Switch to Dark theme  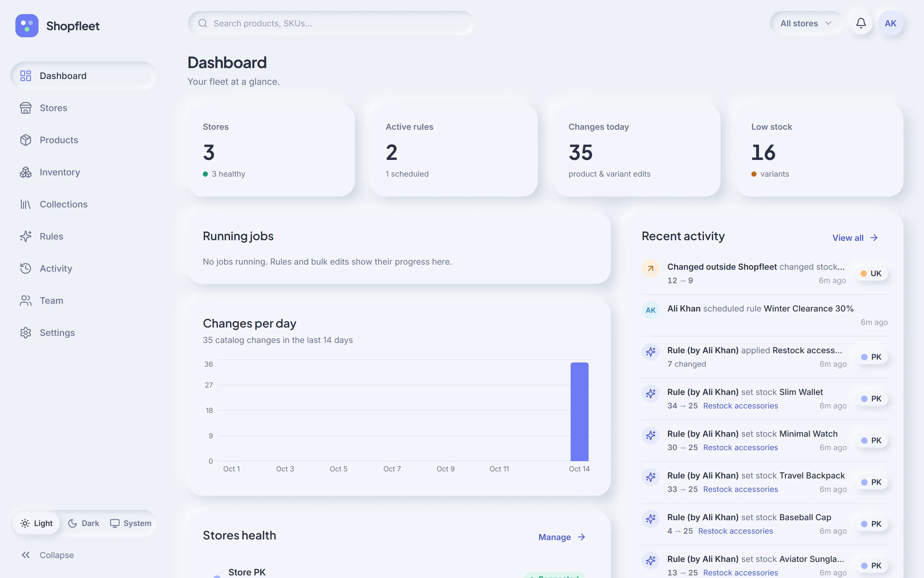tap(83, 523)
